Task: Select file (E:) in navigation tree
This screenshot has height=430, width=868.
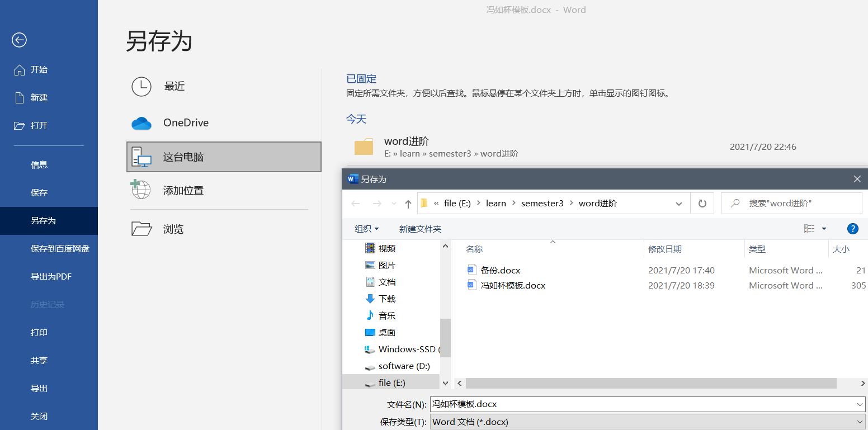Action: pos(391,382)
